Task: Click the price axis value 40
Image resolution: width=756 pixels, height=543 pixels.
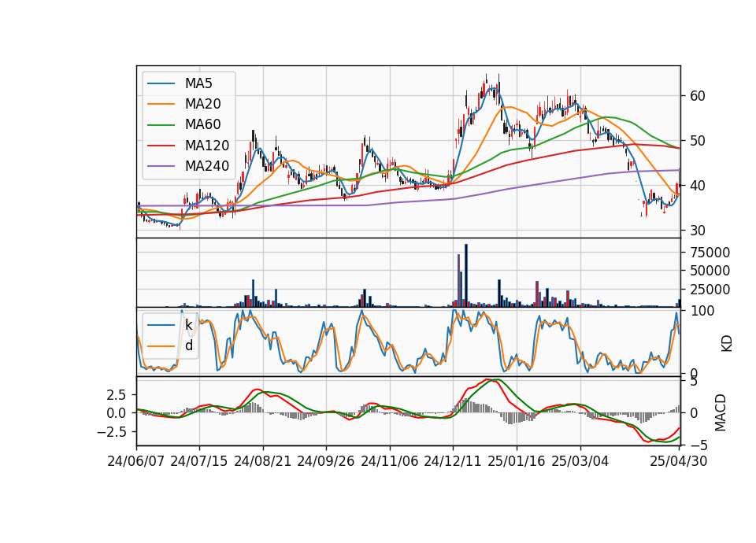Action: pyautogui.click(x=698, y=186)
